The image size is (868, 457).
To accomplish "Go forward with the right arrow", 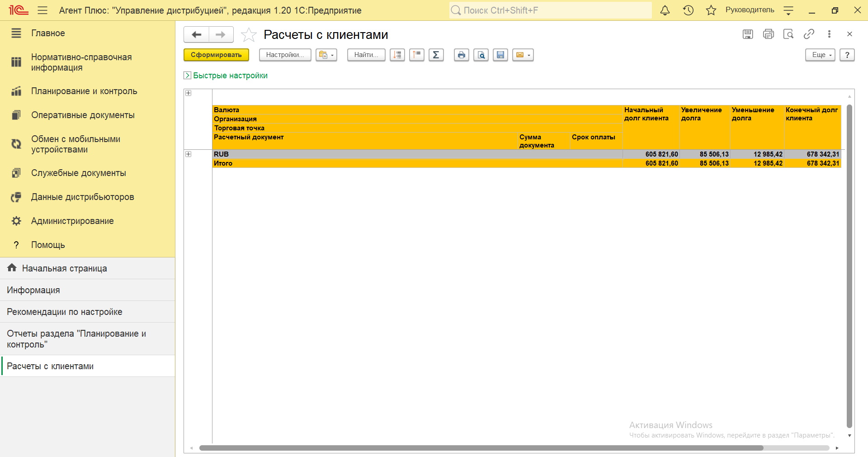I will [221, 34].
